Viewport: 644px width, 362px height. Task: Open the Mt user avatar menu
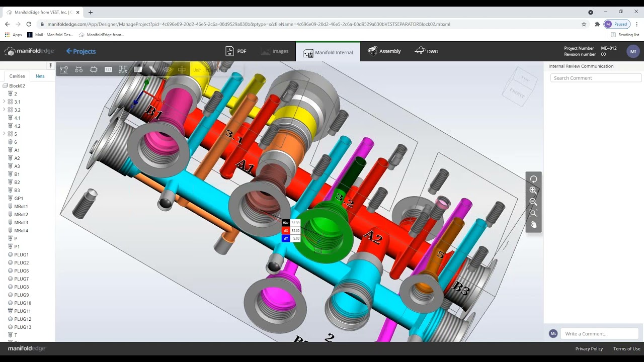pos(633,51)
